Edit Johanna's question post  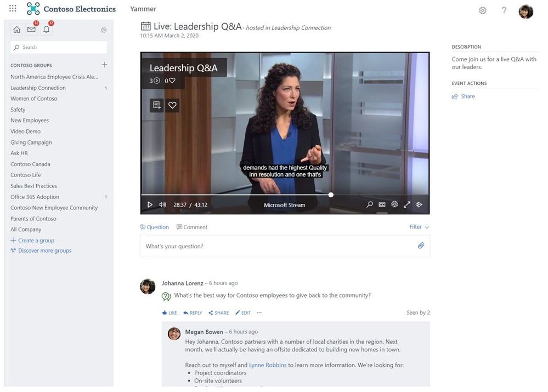[243, 313]
